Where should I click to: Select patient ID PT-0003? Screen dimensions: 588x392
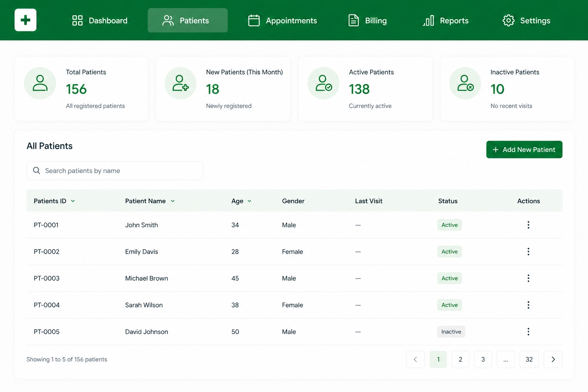point(47,278)
